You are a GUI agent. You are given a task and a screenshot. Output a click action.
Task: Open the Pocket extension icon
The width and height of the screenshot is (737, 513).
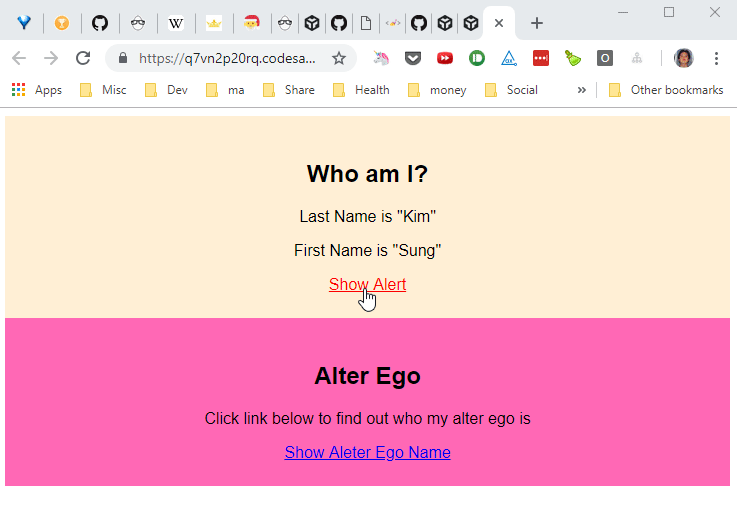(413, 58)
